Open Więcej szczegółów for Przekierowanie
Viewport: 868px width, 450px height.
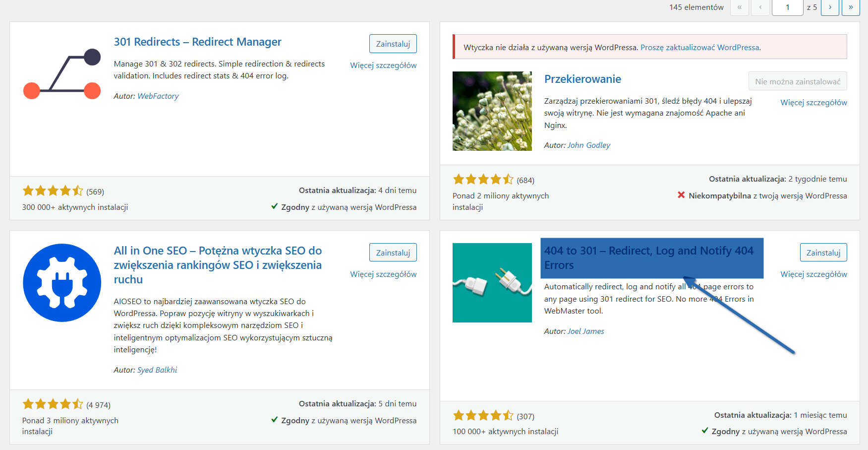(x=813, y=102)
